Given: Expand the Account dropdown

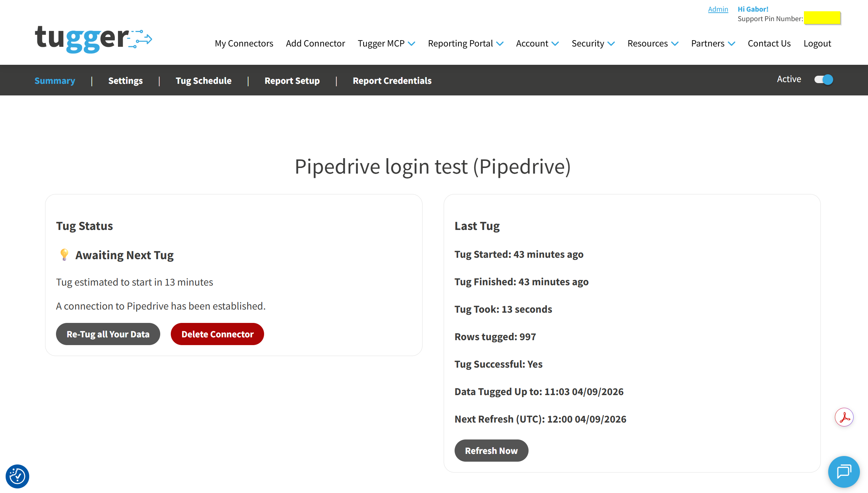Looking at the screenshot, I should (537, 43).
